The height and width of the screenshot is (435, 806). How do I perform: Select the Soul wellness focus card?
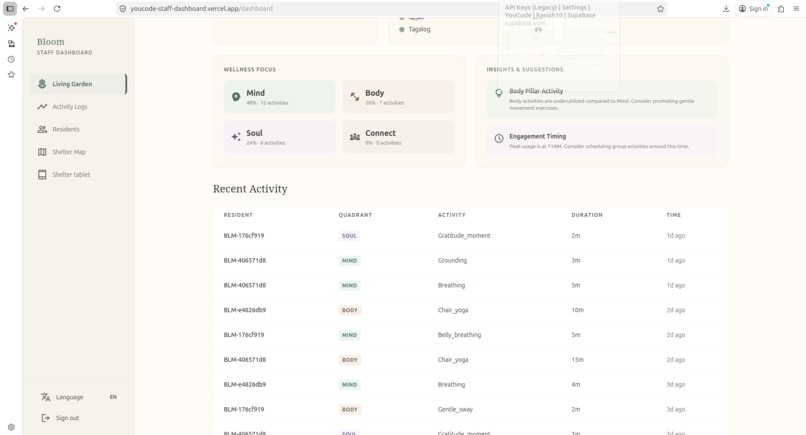pyautogui.click(x=280, y=137)
